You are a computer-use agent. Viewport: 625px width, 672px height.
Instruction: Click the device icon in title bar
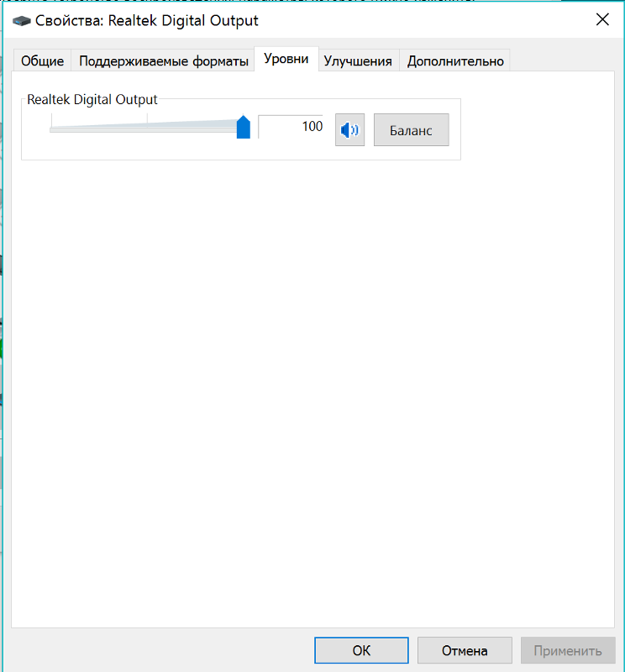point(22,20)
